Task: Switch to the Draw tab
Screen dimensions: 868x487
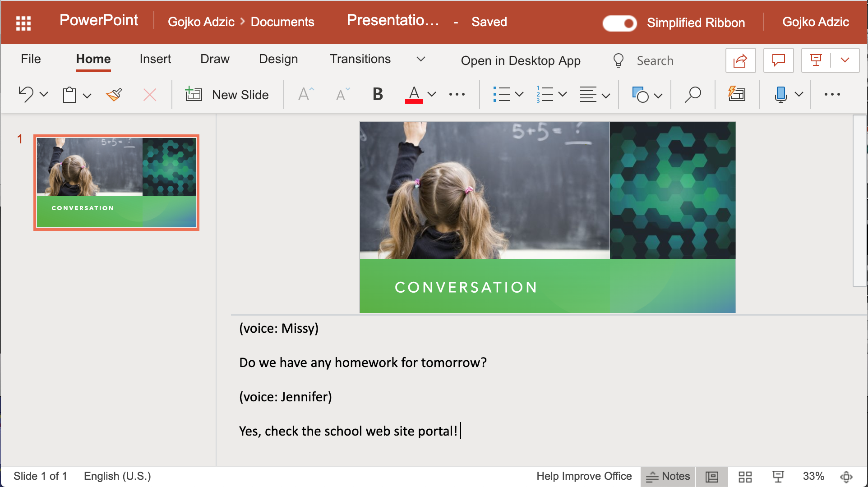Action: pos(215,59)
